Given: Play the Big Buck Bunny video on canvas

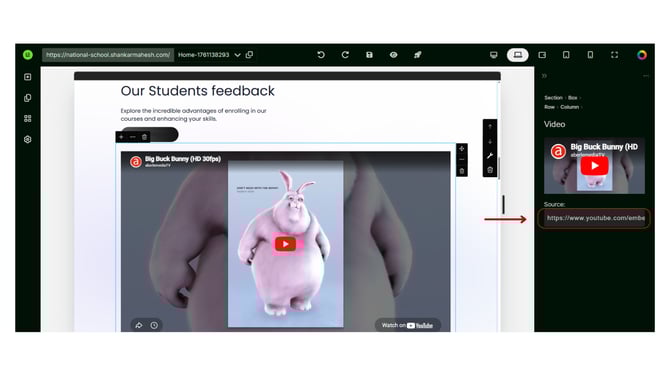Looking at the screenshot, I should 285,244.
